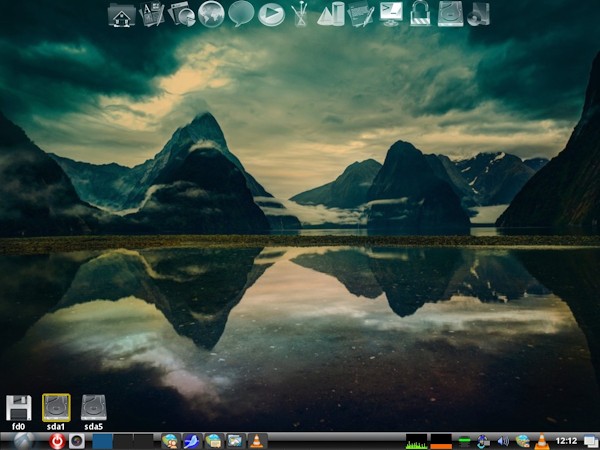Screen dimensions: 600x450
Task: Click the orange memory usage monitor
Action: point(441,441)
